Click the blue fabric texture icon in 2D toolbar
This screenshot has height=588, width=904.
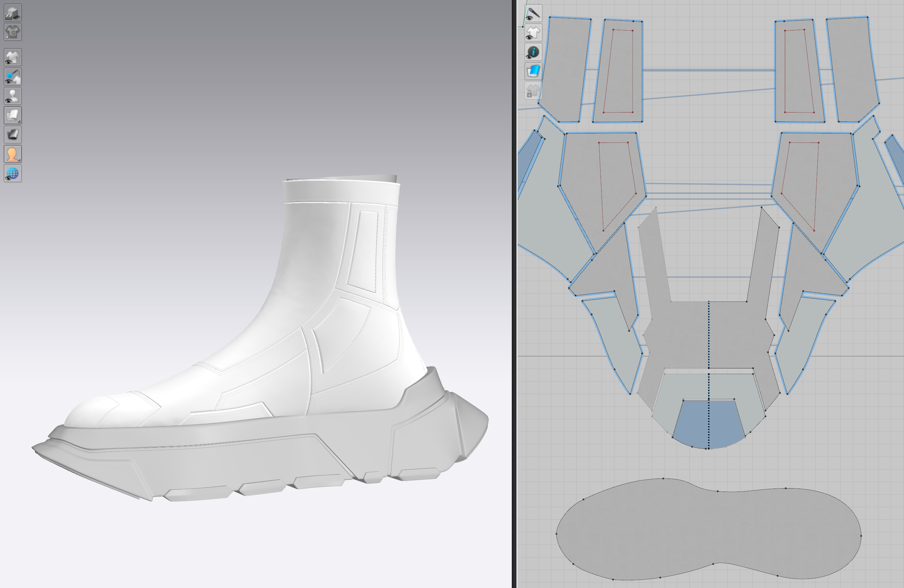pyautogui.click(x=533, y=71)
